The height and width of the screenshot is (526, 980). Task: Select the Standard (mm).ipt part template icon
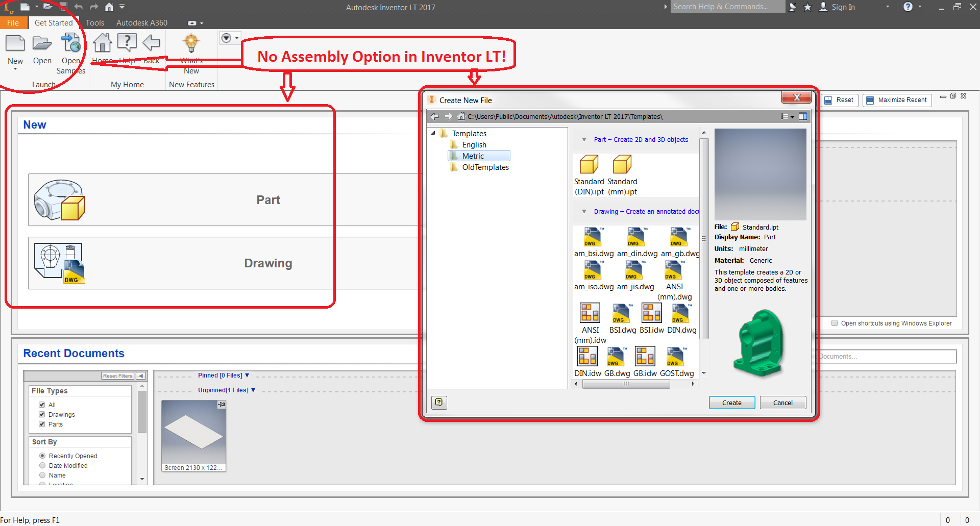coord(622,164)
